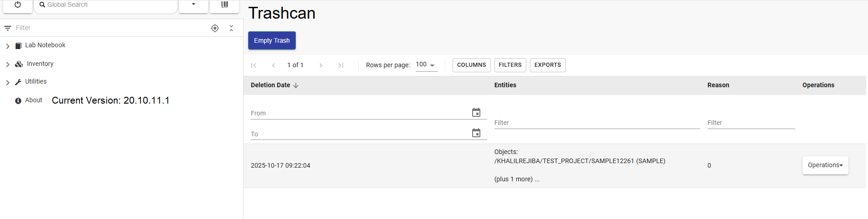
Task: Click the Empty Trash button
Action: (x=272, y=40)
